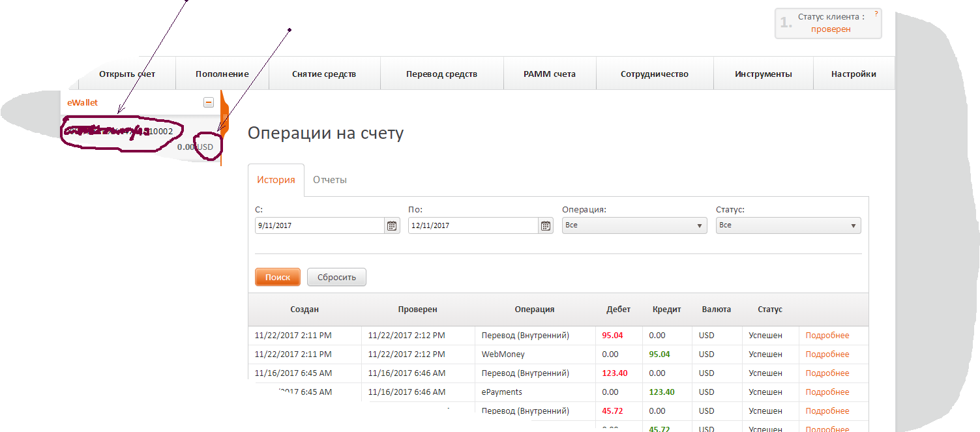Click the Кредит column header
This screenshot has height=432, width=980.
point(666,310)
